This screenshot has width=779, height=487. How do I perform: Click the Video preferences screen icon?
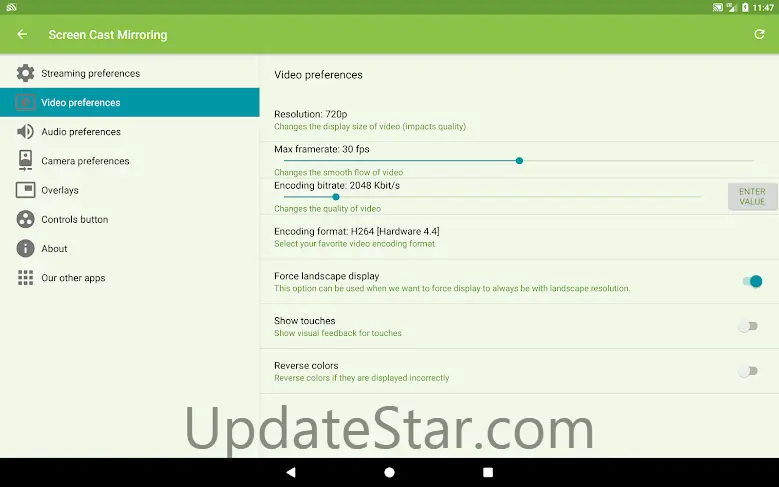(x=25, y=102)
